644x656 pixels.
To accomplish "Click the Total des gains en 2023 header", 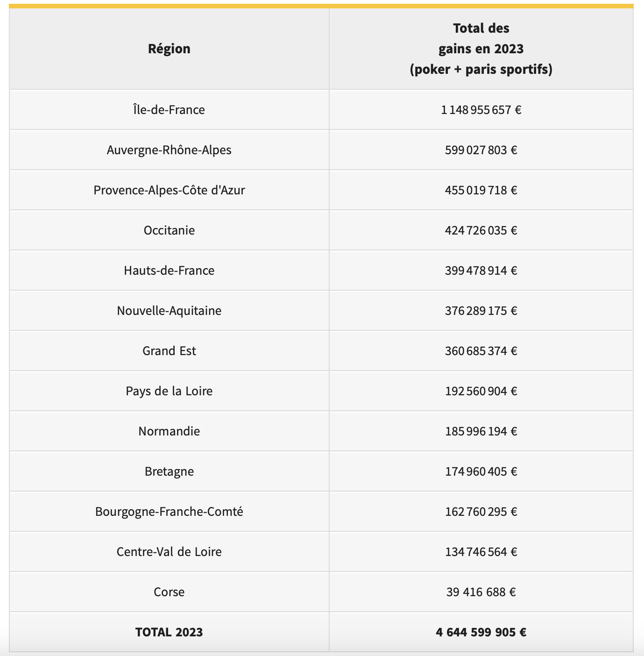I will coord(481,49).
